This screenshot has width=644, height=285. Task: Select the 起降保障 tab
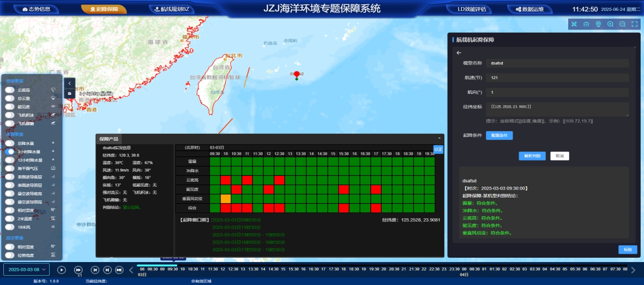(104, 9)
